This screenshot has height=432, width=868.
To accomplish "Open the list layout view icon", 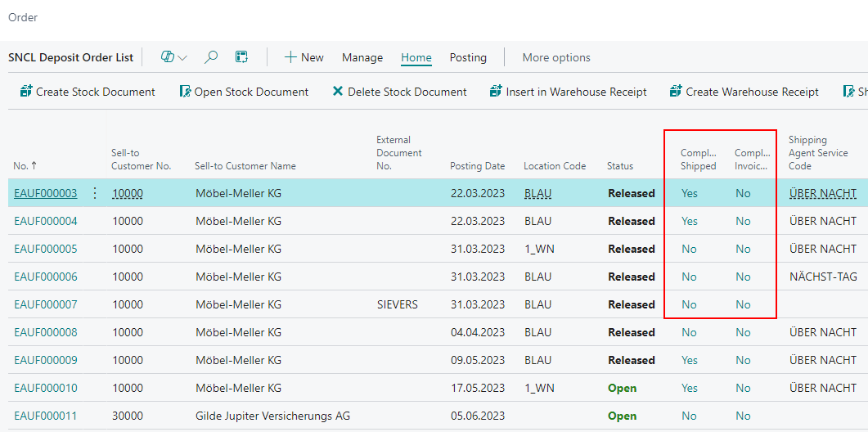I will click(x=241, y=57).
